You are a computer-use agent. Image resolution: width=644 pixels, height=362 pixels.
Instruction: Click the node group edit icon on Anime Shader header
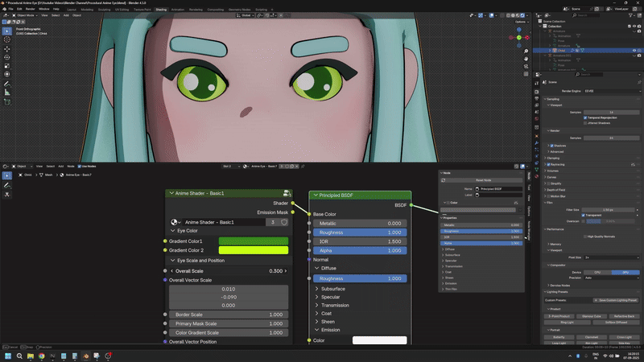pyautogui.click(x=287, y=193)
